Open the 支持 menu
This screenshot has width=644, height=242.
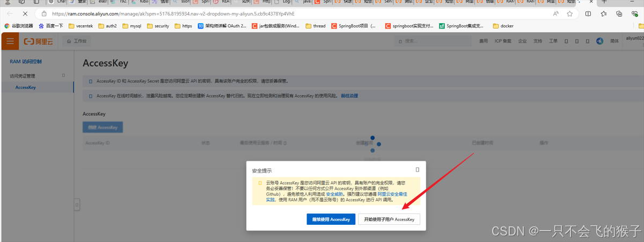[538, 41]
